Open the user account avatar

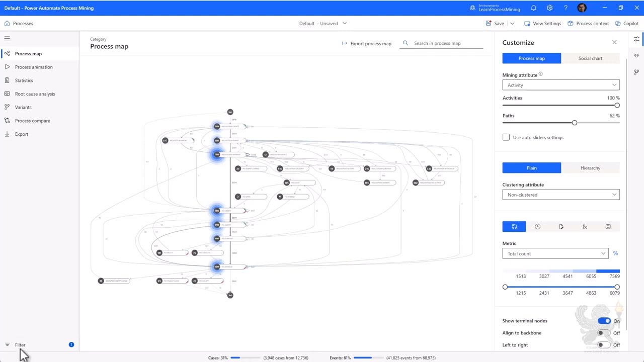click(x=582, y=8)
